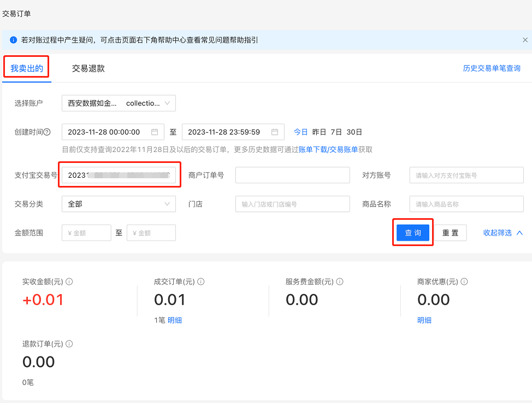Click the blue 查询 button
This screenshot has height=403, width=532.
(x=413, y=233)
